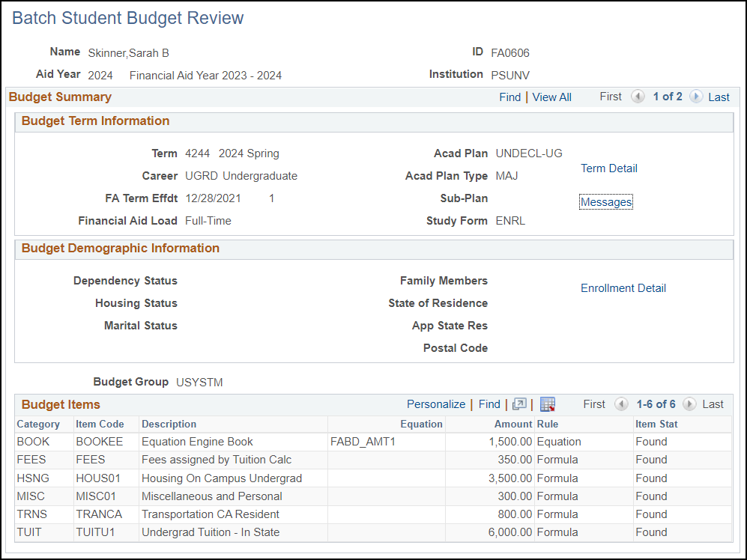This screenshot has width=747, height=560.
Task: Click Find in the Budget Summary header
Action: click(x=509, y=97)
